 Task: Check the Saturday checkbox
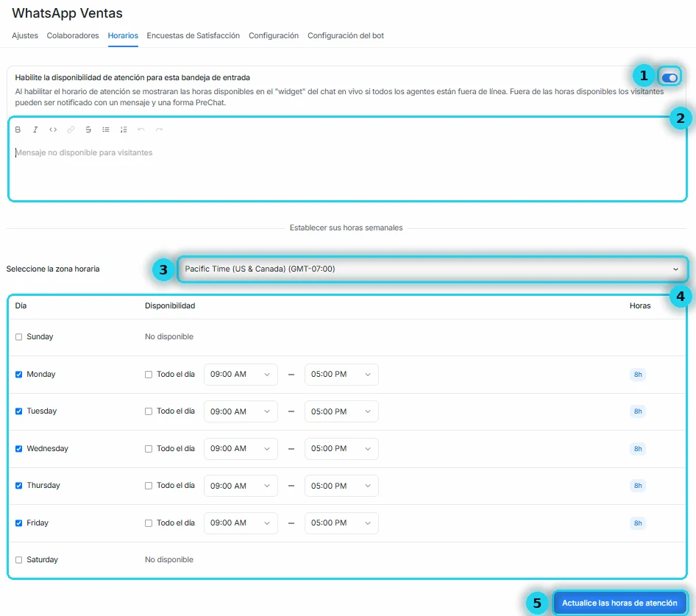pyautogui.click(x=18, y=560)
